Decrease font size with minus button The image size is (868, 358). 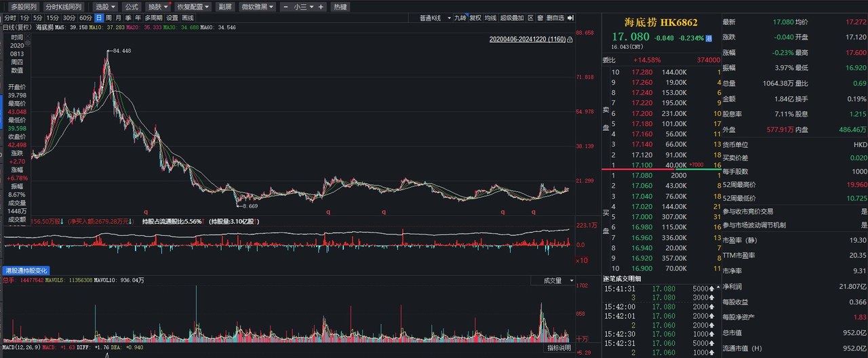285,7
